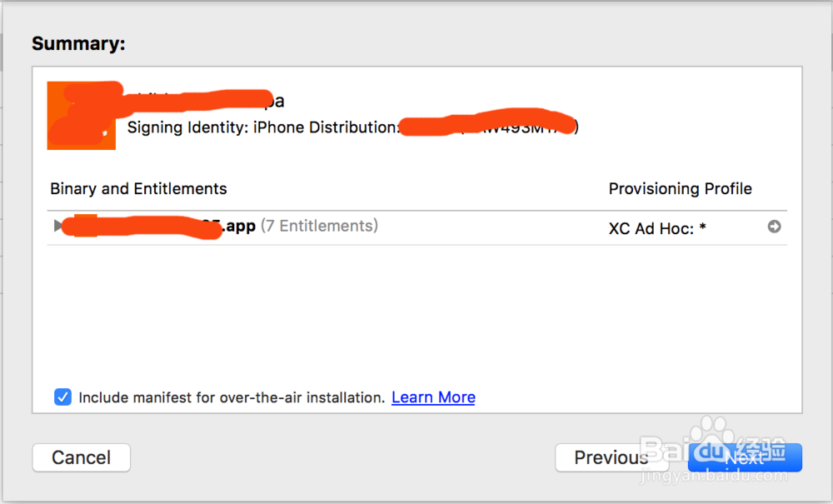Click the empty area of the summary list
Image resolution: width=833 pixels, height=504 pixels.
coord(416,317)
